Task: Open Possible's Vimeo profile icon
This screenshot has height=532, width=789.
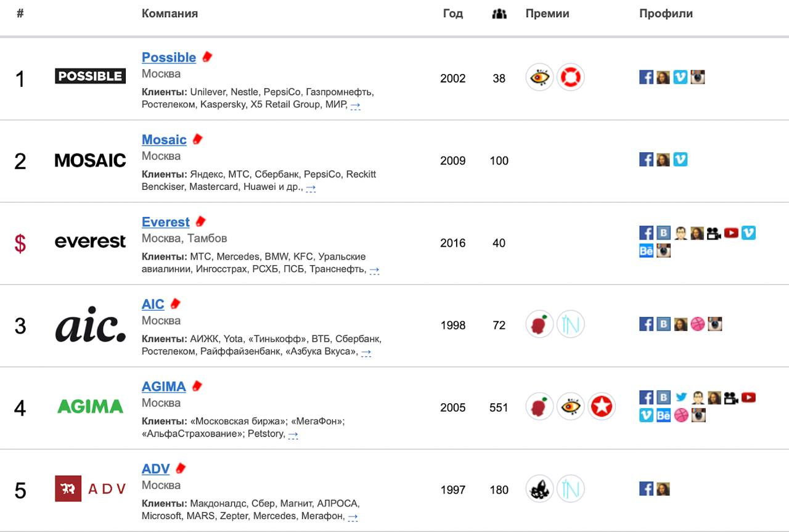Action: click(x=680, y=77)
